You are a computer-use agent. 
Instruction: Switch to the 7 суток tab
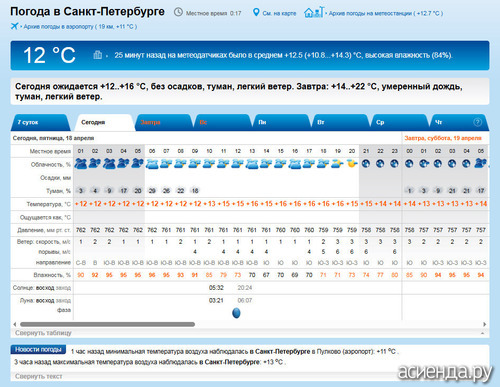click(x=41, y=122)
